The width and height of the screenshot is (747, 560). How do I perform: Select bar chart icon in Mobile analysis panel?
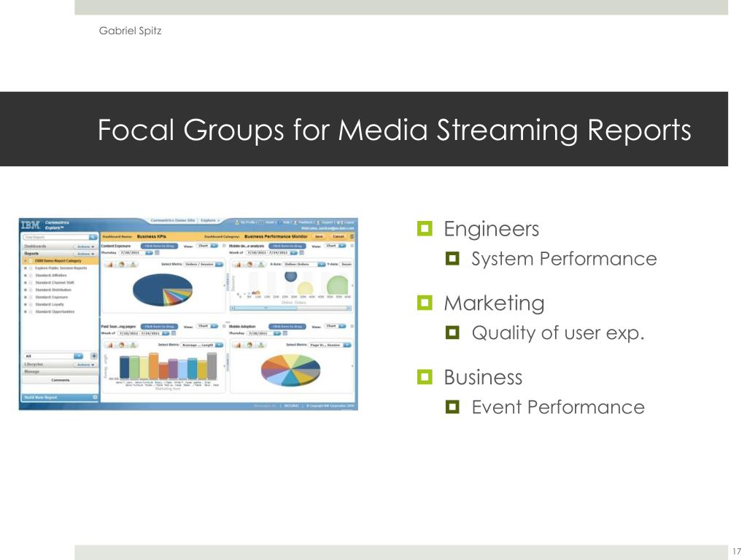pos(238,264)
